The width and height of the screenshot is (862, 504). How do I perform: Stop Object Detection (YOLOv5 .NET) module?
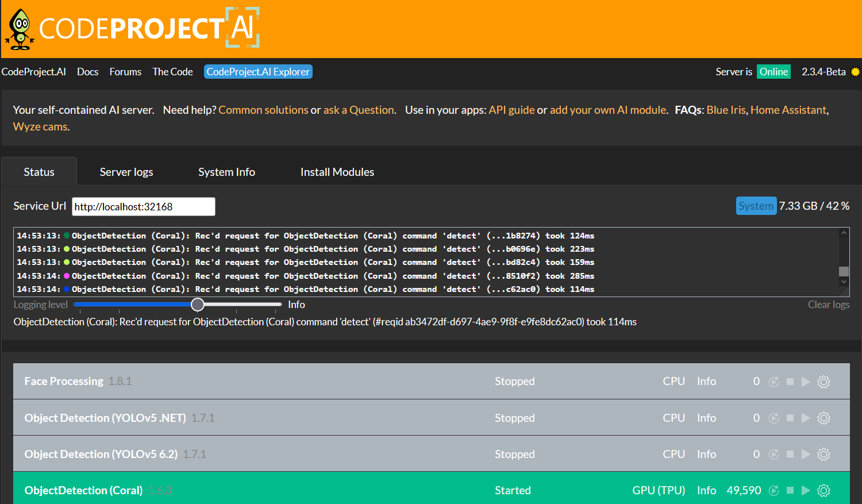(790, 418)
